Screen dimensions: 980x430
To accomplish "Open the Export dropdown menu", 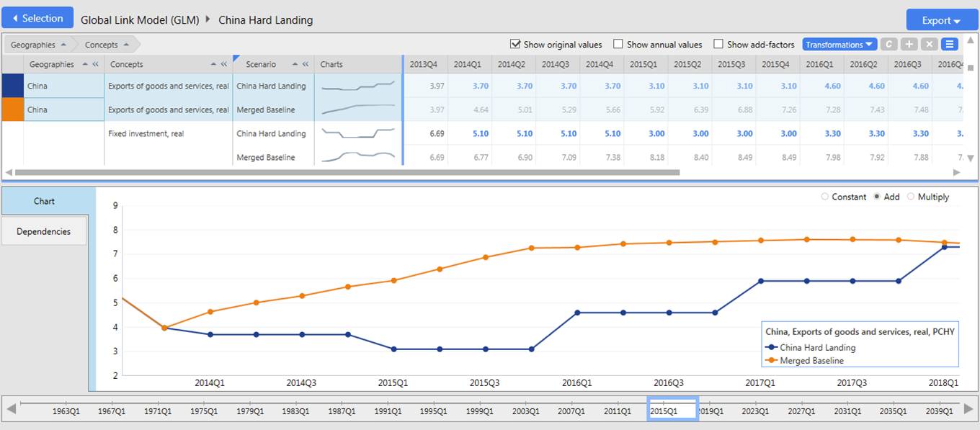I will coord(941,20).
